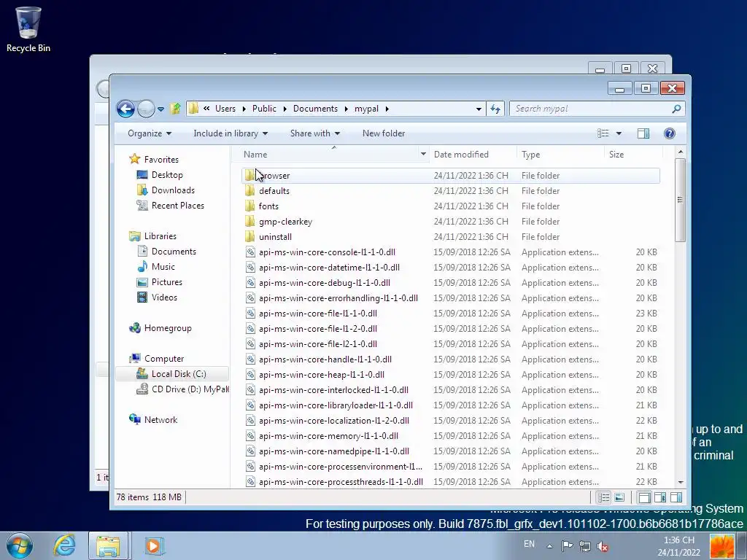The height and width of the screenshot is (560, 747).
Task: Click the New folder button
Action: click(x=384, y=133)
